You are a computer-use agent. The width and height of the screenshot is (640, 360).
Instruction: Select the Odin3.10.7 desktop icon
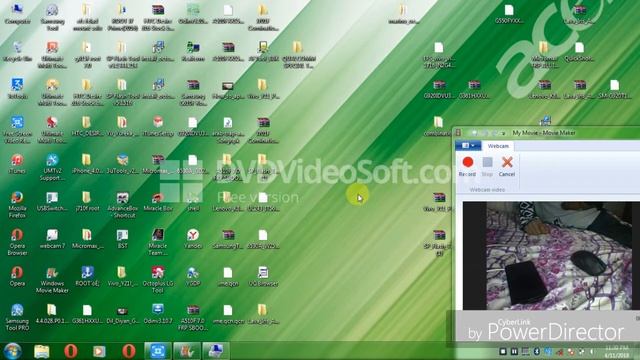[x=158, y=314]
